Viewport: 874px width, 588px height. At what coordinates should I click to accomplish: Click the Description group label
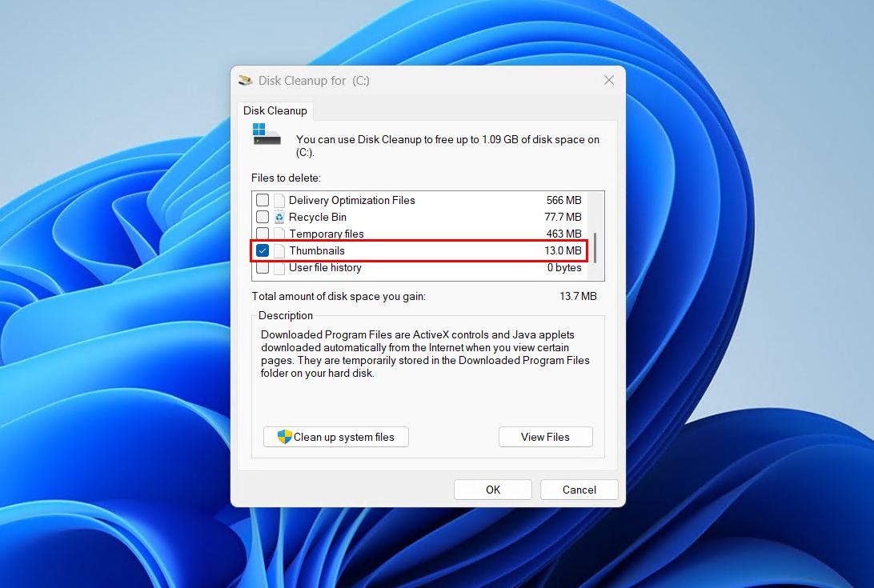(286, 315)
